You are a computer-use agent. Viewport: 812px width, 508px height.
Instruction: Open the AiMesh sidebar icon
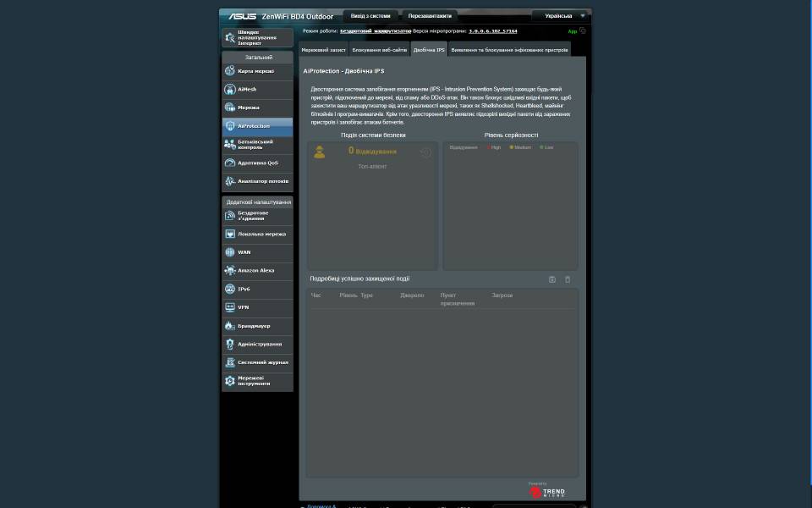pyautogui.click(x=230, y=89)
